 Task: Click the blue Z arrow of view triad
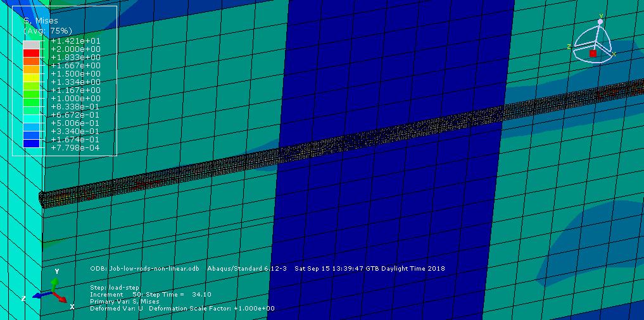point(41,295)
